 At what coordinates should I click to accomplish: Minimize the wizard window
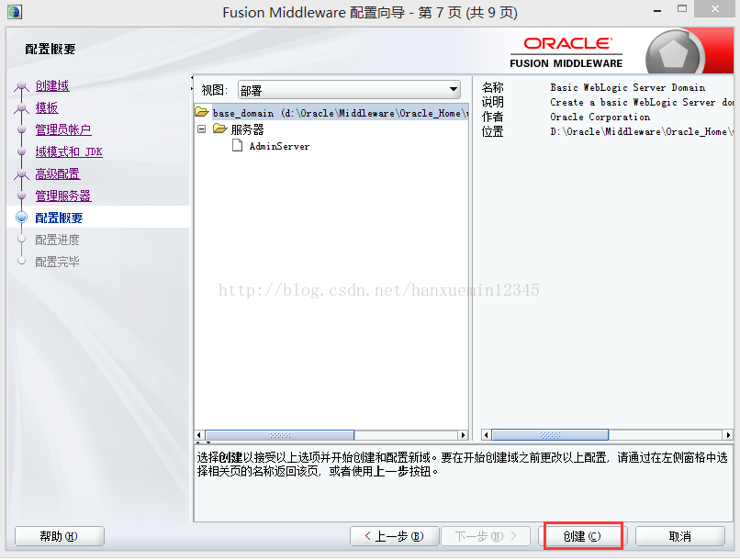pyautogui.click(x=657, y=10)
